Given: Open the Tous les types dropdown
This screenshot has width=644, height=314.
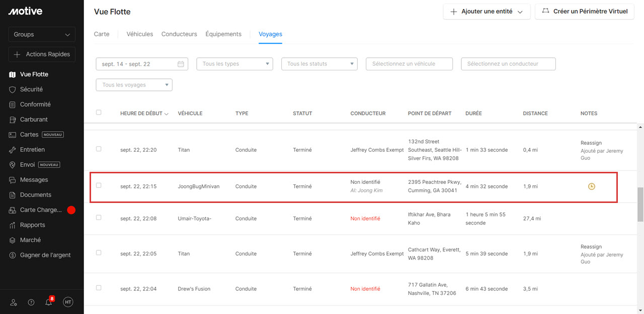Looking at the screenshot, I should coord(234,64).
